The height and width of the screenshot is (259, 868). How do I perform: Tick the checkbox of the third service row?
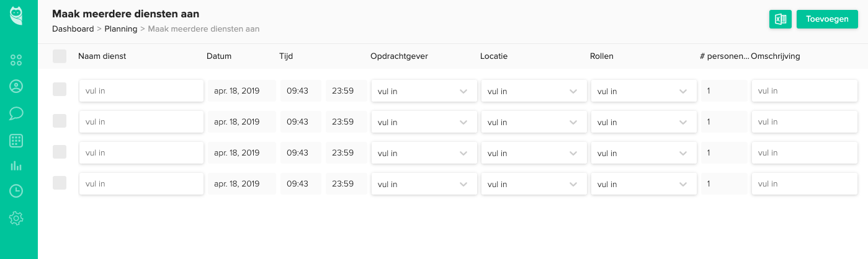tap(60, 151)
